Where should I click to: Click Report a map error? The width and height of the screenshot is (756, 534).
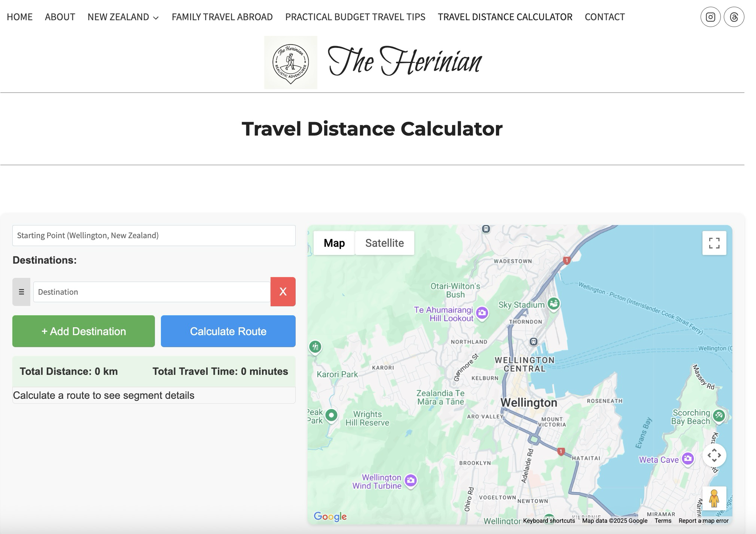coord(704,521)
